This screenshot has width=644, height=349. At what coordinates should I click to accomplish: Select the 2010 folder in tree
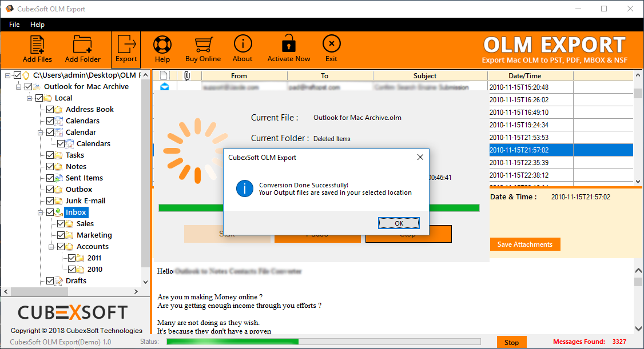coord(95,270)
